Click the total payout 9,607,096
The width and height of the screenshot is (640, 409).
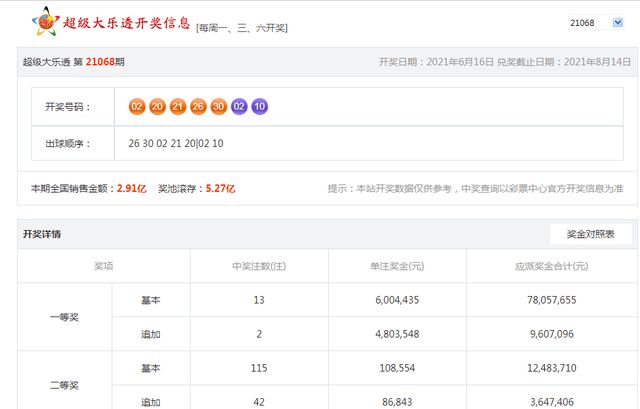coord(552,334)
